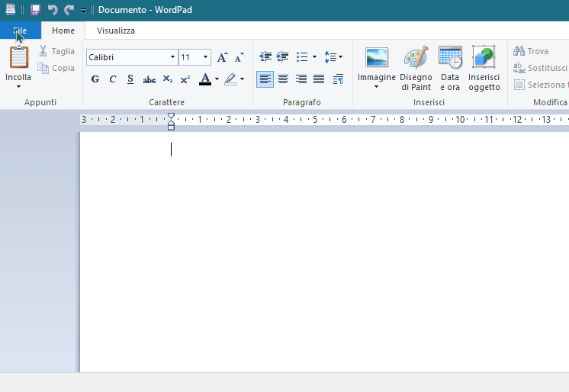Viewport: 569px width, 392px height.
Task: Toggle strikethrough abc formatting
Action: 149,79
